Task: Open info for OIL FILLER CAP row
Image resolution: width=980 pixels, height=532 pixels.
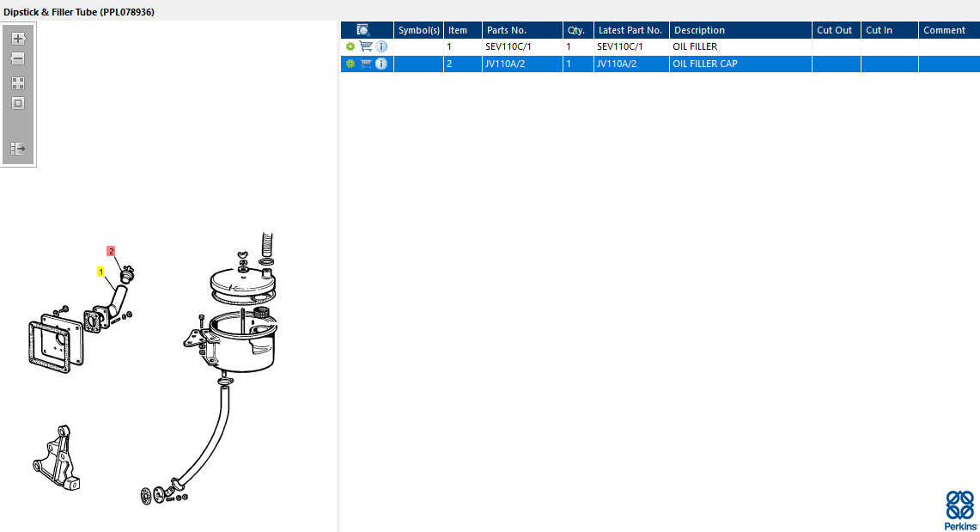Action: coord(381,64)
